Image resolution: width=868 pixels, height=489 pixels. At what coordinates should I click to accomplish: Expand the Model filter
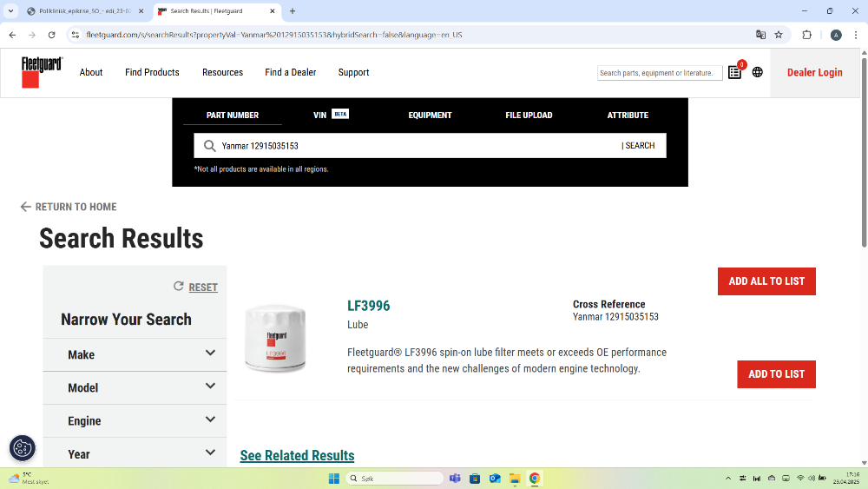click(x=135, y=387)
